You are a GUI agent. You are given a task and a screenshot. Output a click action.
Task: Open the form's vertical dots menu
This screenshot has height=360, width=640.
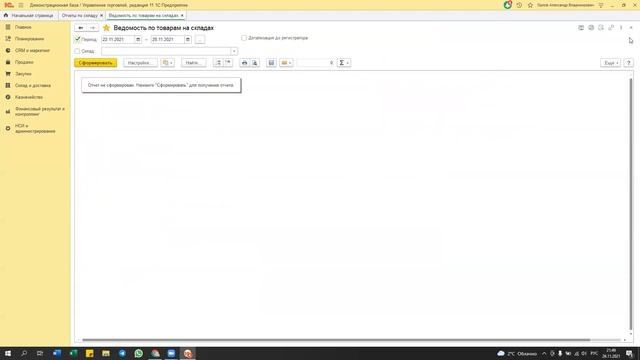click(x=621, y=28)
